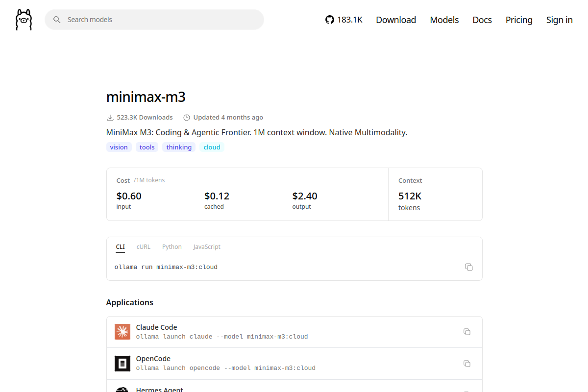Go to the Models page

tap(444, 20)
